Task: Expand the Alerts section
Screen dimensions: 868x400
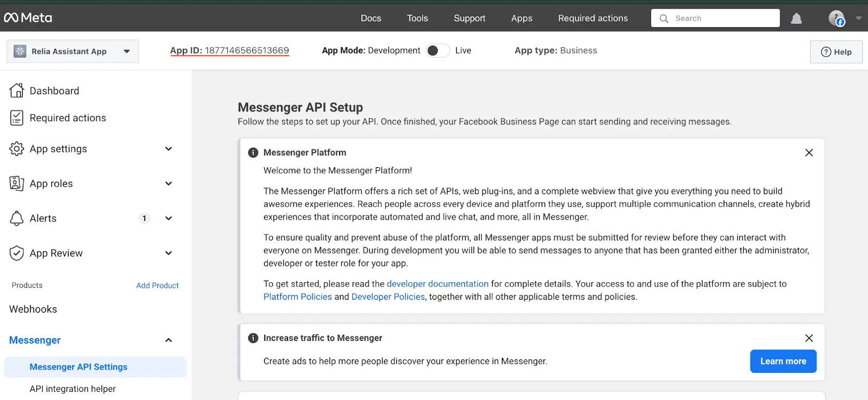Action: point(169,218)
